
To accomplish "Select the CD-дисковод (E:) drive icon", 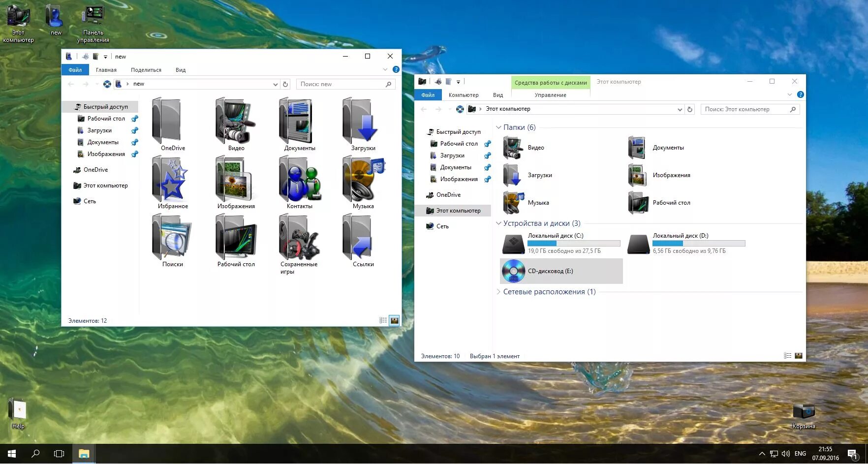I will [513, 271].
